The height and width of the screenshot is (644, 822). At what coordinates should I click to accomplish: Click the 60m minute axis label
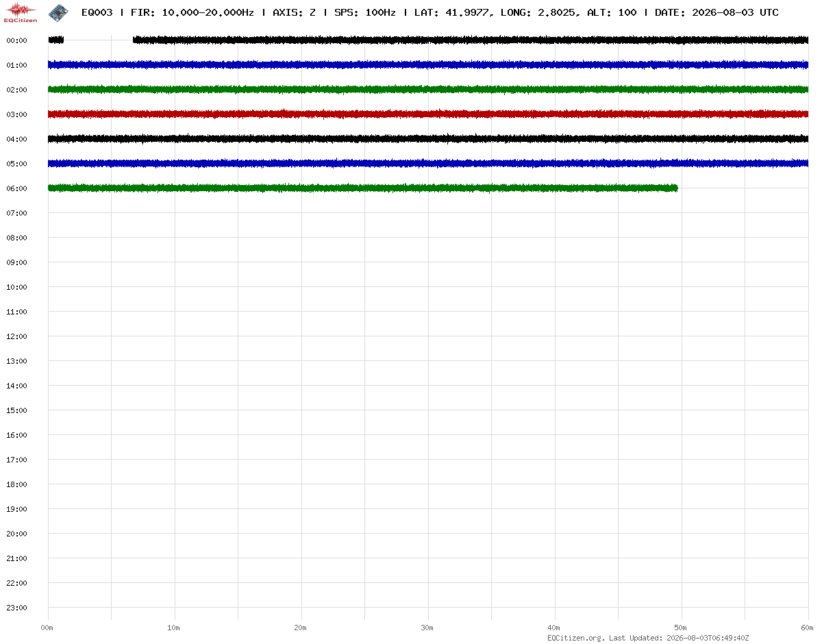(x=808, y=628)
